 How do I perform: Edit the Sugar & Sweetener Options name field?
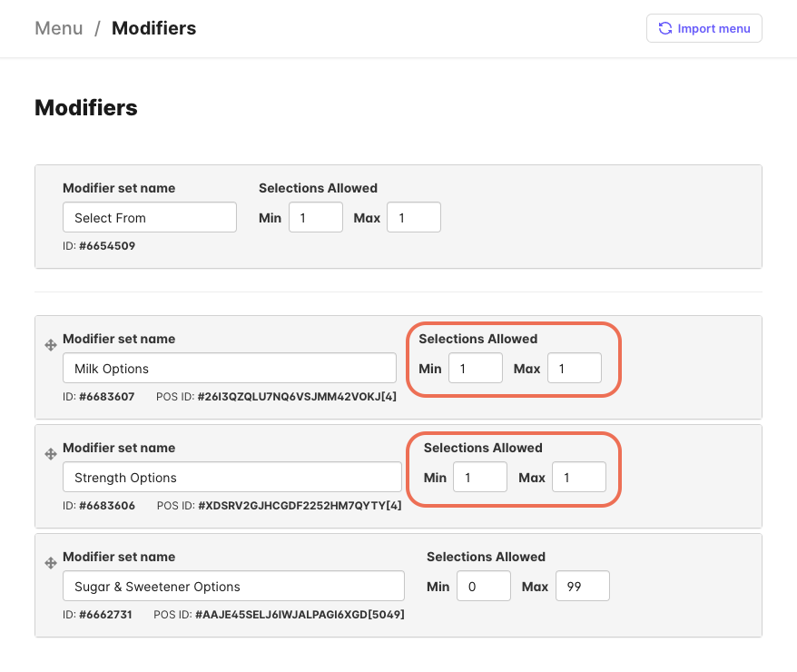(232, 586)
